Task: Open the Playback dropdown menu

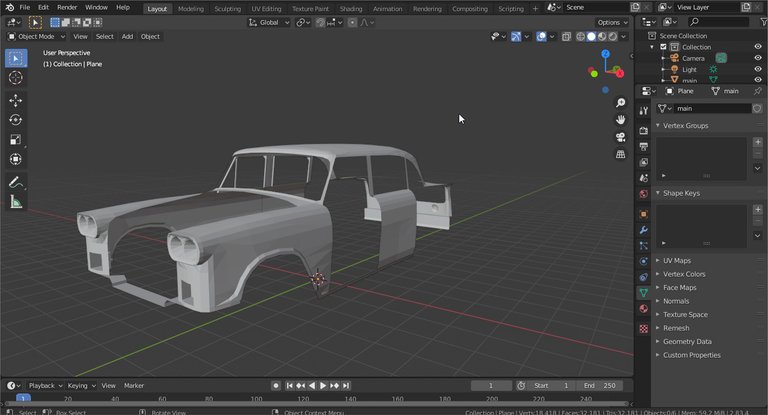Action: [45, 386]
